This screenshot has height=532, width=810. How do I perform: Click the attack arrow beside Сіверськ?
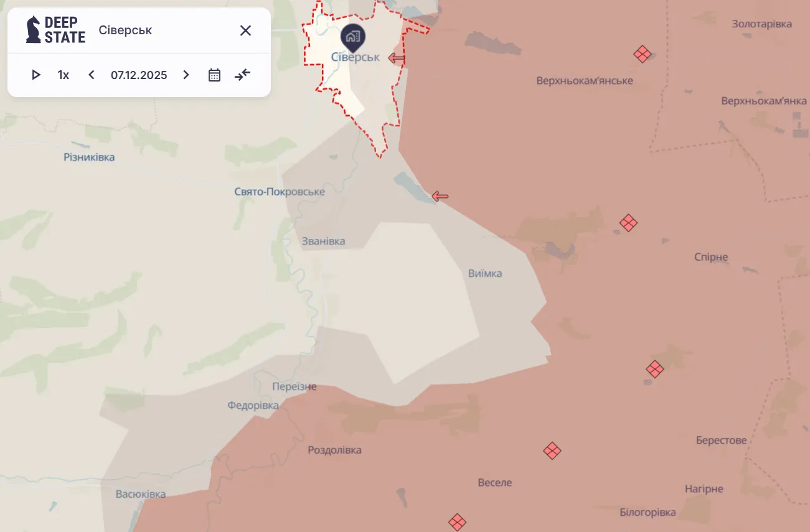coord(397,58)
